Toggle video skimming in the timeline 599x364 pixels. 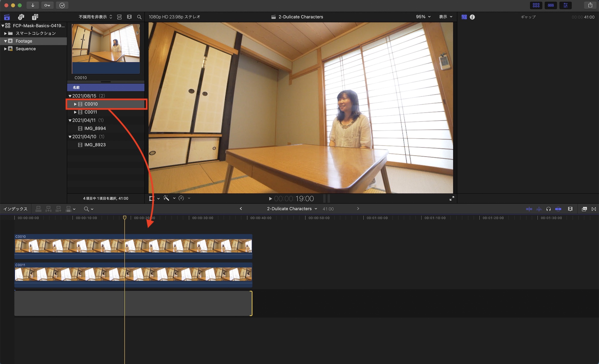[x=529, y=209]
